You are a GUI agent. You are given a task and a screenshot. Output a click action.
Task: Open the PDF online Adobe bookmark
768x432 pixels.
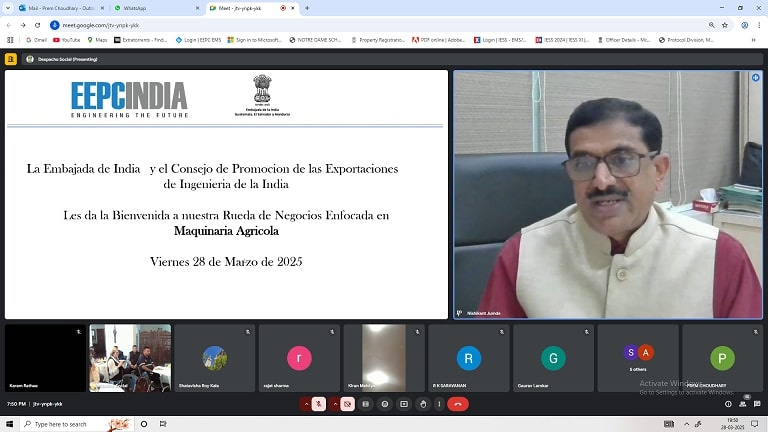coord(438,40)
